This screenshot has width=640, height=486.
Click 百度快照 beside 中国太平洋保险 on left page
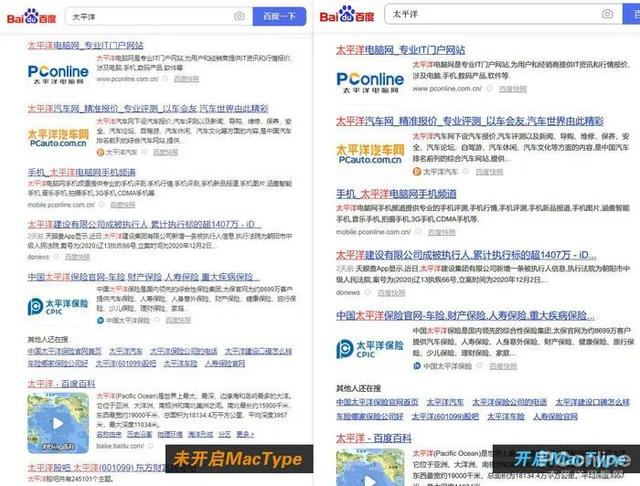(178, 320)
